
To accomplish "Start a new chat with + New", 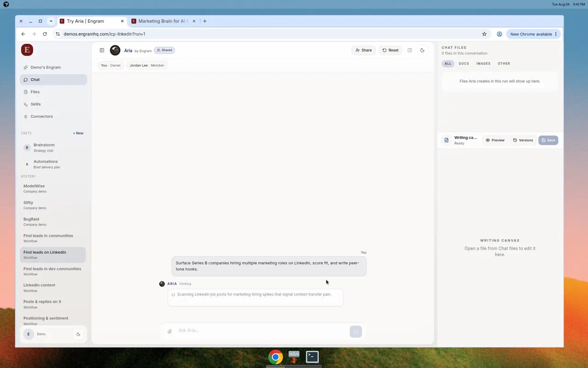I will tap(78, 133).
